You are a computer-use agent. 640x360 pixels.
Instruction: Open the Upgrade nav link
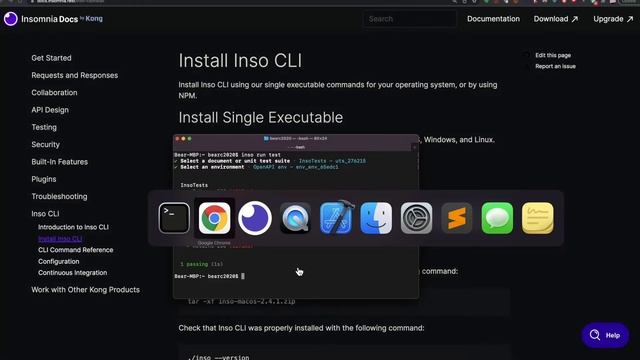pos(613,19)
